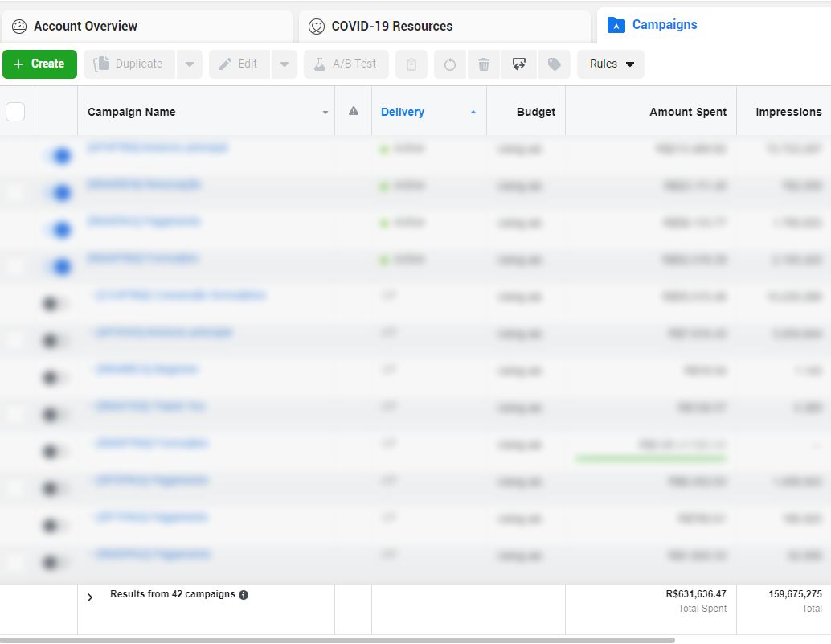Click the COVID-19 Resources heart icon
831x644 pixels.
[x=317, y=27]
